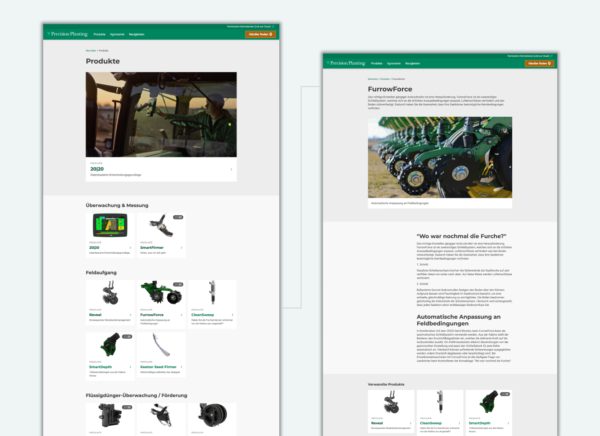Click the arrow beside SmartFirmer
The image size is (600, 436).
pos(181,248)
